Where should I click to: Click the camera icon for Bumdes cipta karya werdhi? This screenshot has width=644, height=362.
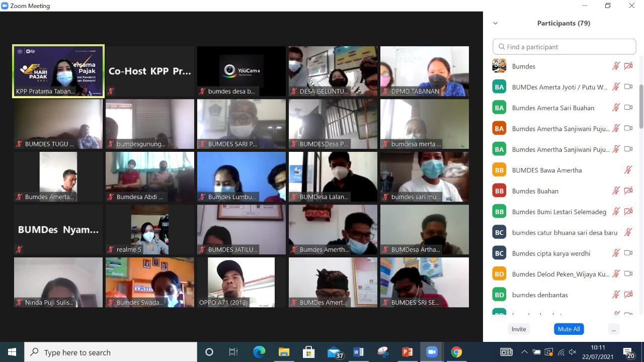click(628, 253)
